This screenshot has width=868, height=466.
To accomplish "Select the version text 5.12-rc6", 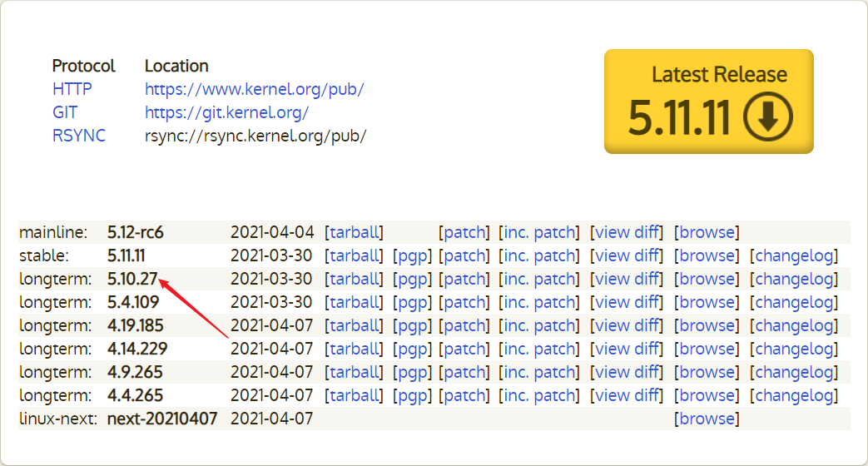I will click(x=136, y=232).
